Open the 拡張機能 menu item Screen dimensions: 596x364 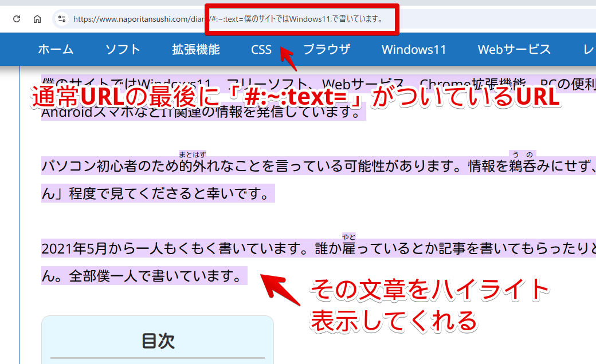pyautogui.click(x=196, y=49)
